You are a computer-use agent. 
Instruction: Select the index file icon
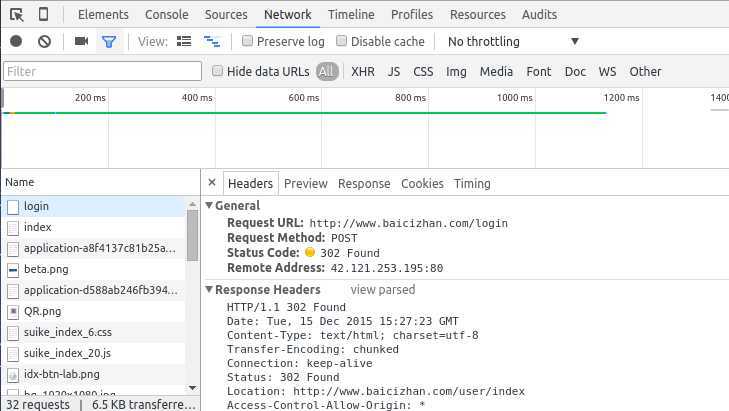click(x=13, y=228)
